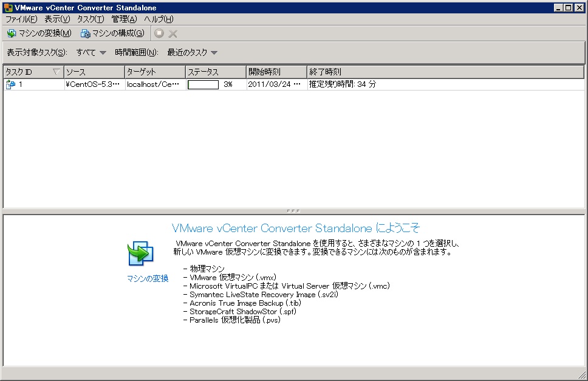Click the VMware app icon in title bar

pos(9,7)
